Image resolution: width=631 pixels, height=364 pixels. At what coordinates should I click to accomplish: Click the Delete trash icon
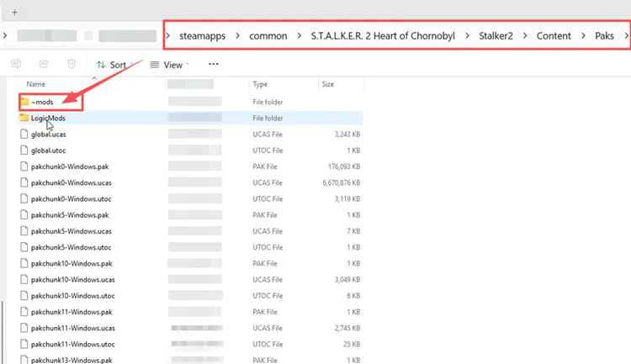click(x=72, y=64)
